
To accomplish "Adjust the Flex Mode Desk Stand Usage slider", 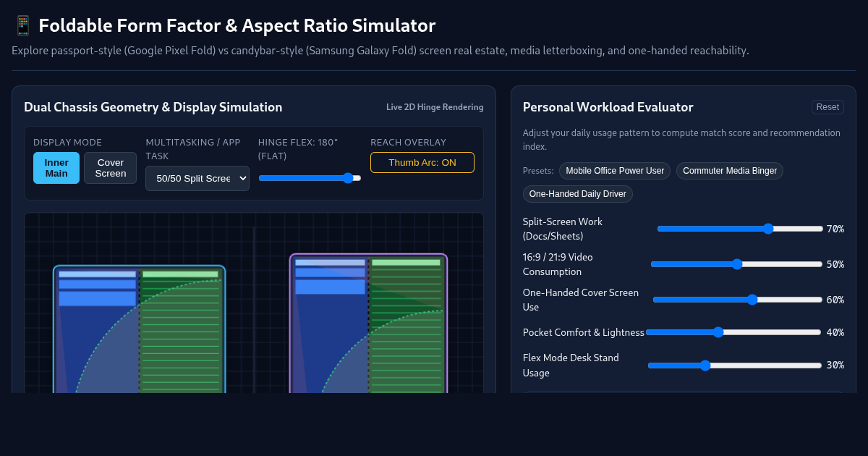I will pyautogui.click(x=735, y=366).
